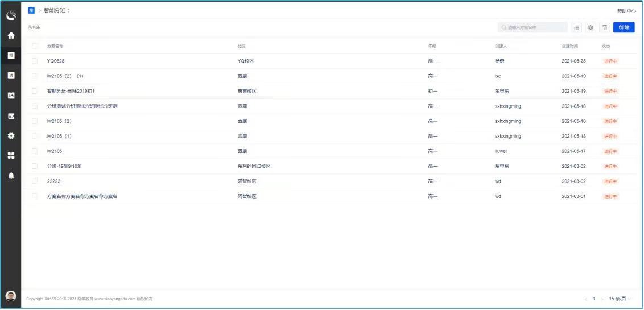Click the user avatar at sidebar bottom
Image resolution: width=644 pixels, height=310 pixels.
click(x=11, y=296)
